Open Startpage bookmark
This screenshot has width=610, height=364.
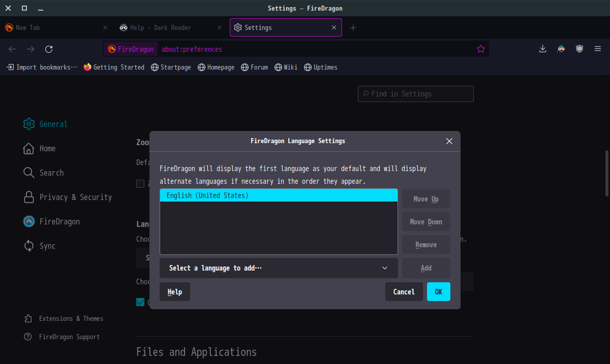pyautogui.click(x=171, y=67)
